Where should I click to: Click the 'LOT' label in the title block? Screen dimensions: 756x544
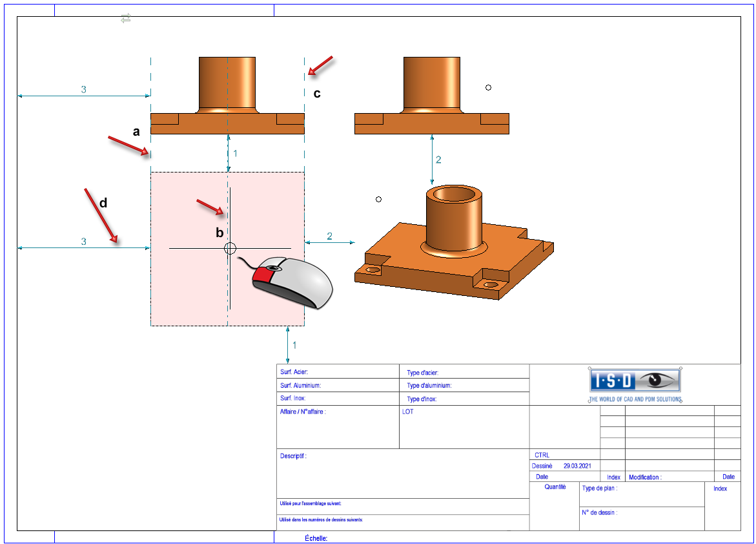coord(408,412)
